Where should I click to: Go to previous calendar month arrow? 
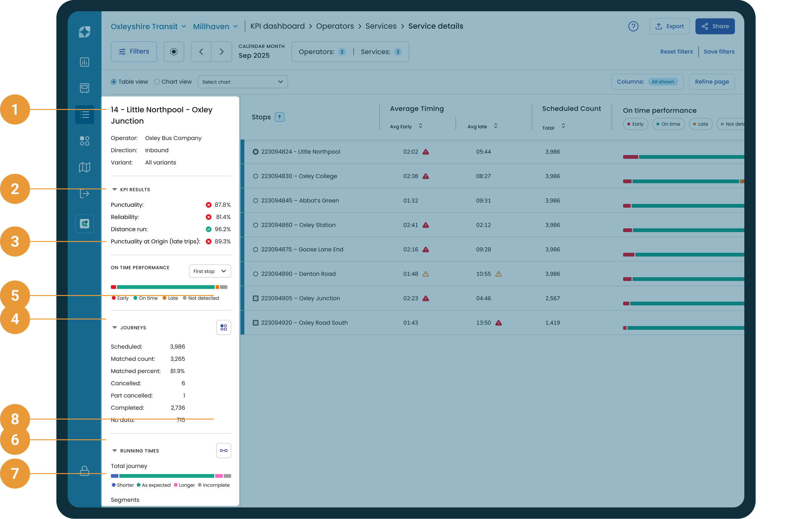[x=201, y=52]
